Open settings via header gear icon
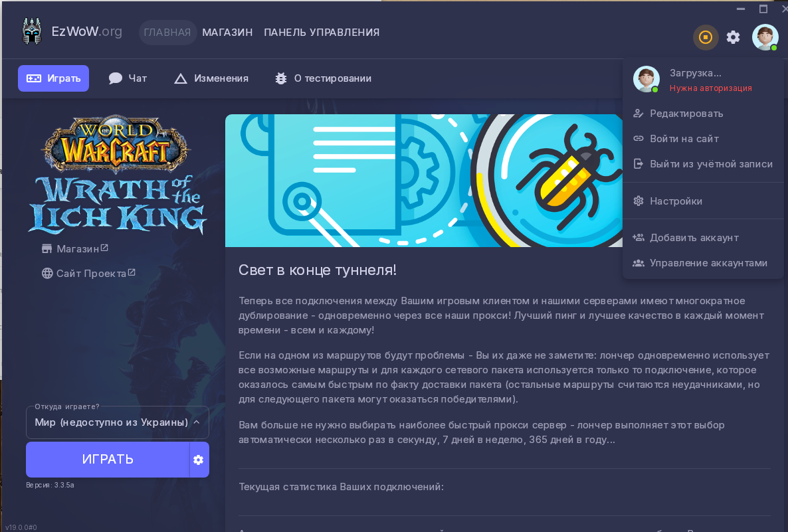788x532 pixels. coord(733,37)
